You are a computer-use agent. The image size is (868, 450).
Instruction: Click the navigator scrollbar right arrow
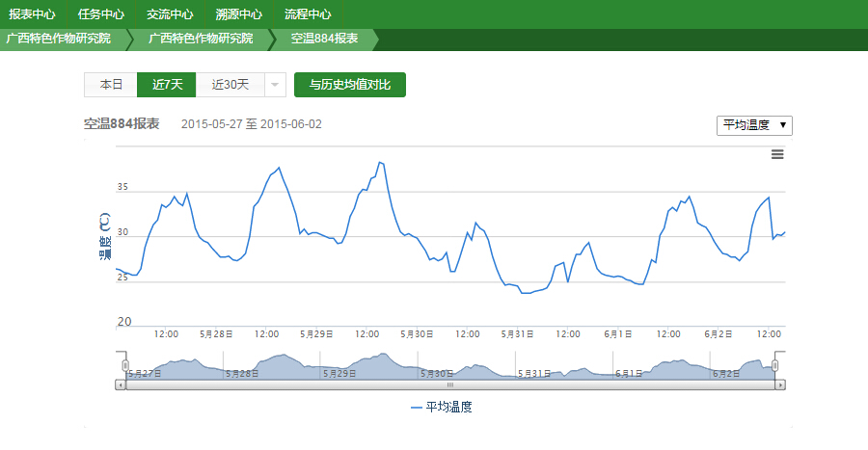coord(780,384)
